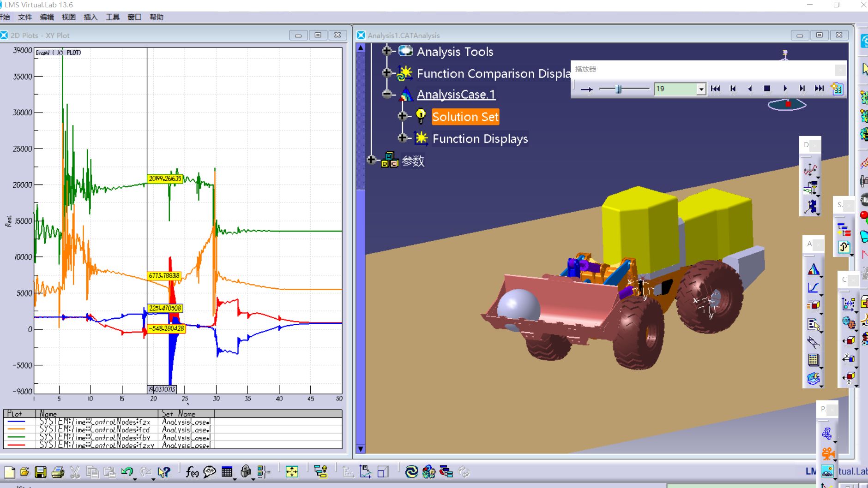Open the spreadsheet/table icon on bottom toolbar
The width and height of the screenshot is (868, 488).
227,472
